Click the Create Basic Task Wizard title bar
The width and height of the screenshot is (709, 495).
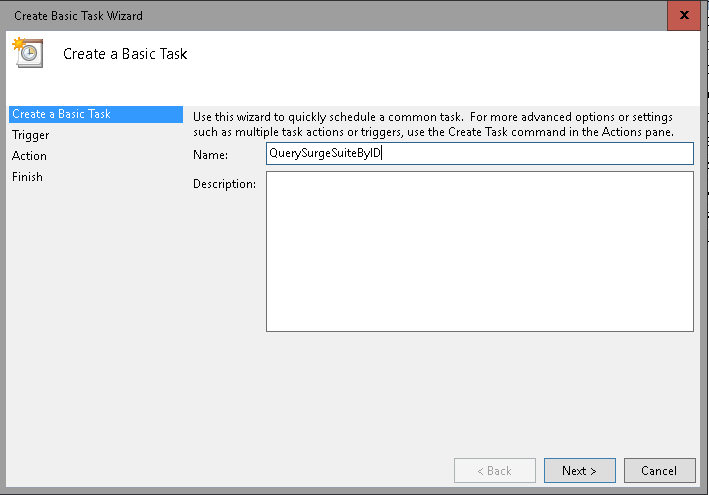[x=335, y=15]
